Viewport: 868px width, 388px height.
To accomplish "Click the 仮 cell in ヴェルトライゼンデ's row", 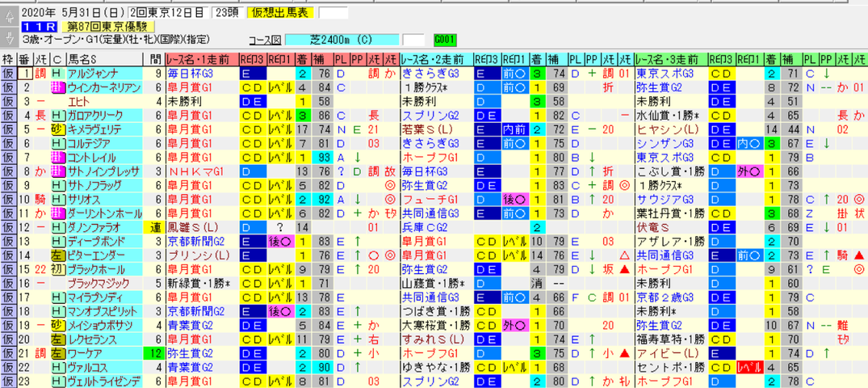I will pyautogui.click(x=8, y=381).
